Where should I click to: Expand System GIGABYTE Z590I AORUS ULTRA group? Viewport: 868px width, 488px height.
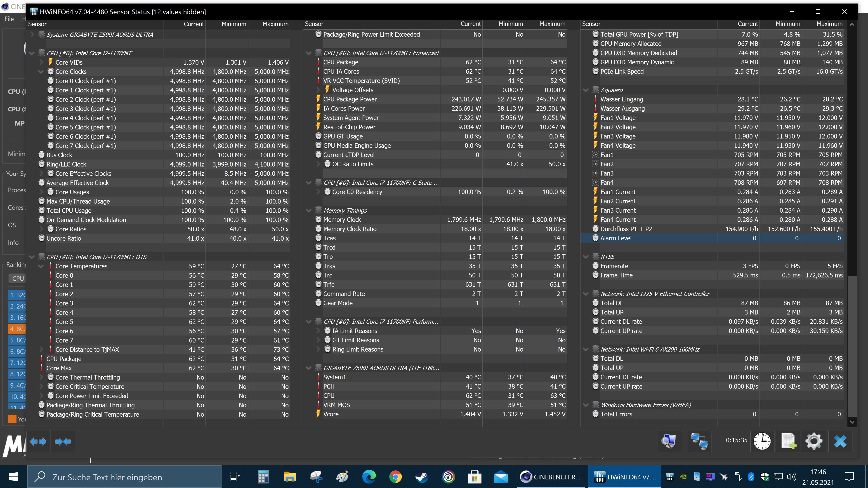pos(32,35)
